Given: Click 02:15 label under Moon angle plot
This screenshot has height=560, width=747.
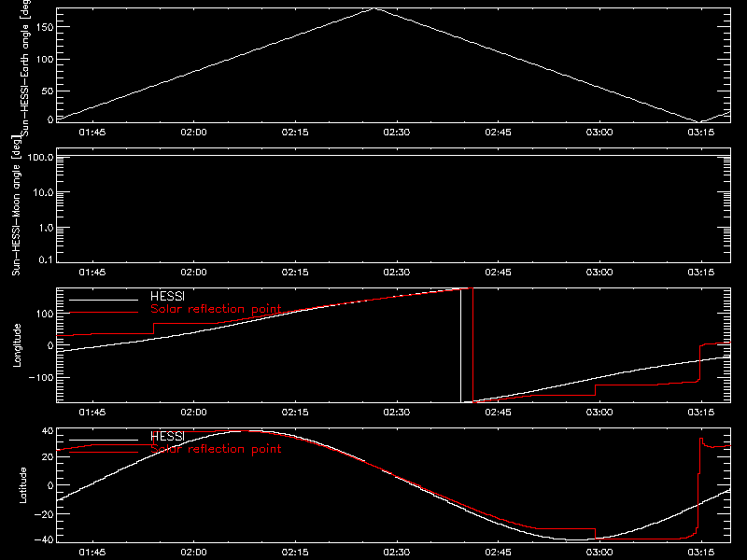Looking at the screenshot, I should [295, 273].
